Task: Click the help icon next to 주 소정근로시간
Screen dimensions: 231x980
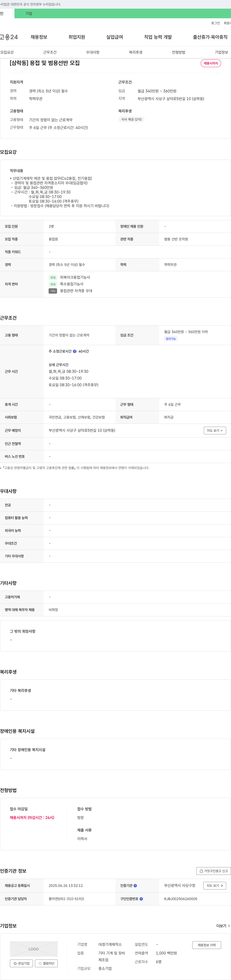Action: 75,352
